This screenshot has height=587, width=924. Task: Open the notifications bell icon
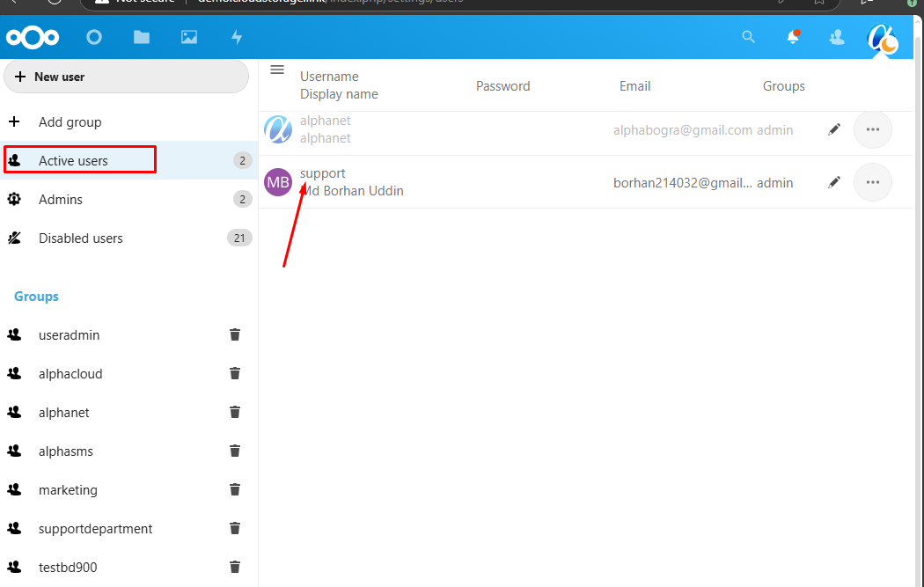(x=793, y=37)
